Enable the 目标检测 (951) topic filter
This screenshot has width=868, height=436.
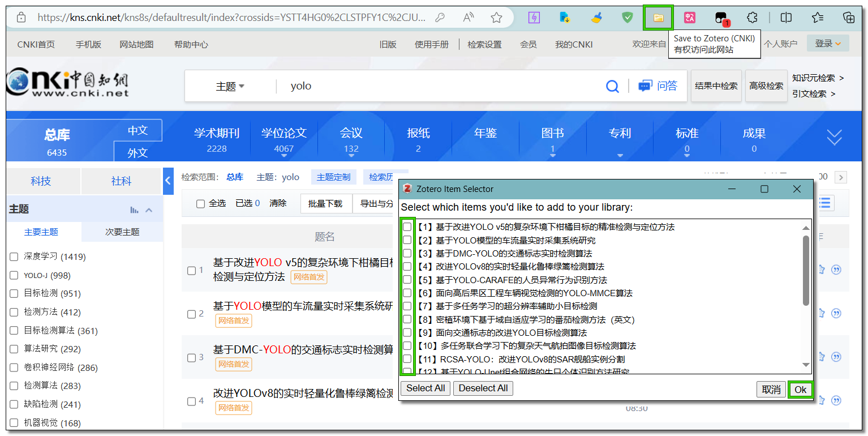tap(14, 294)
